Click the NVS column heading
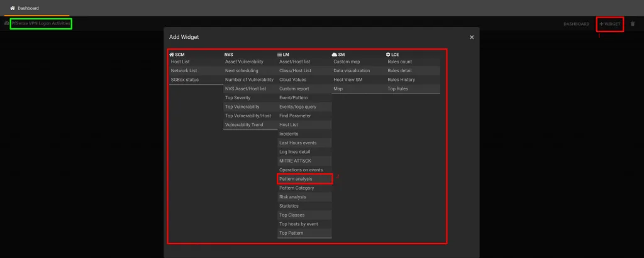 tap(229, 54)
